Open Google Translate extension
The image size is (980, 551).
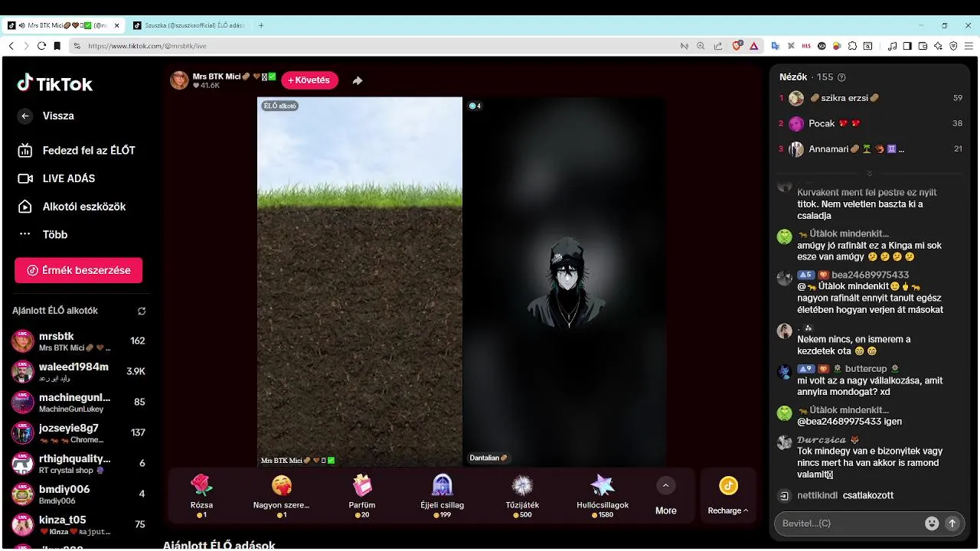coord(776,46)
